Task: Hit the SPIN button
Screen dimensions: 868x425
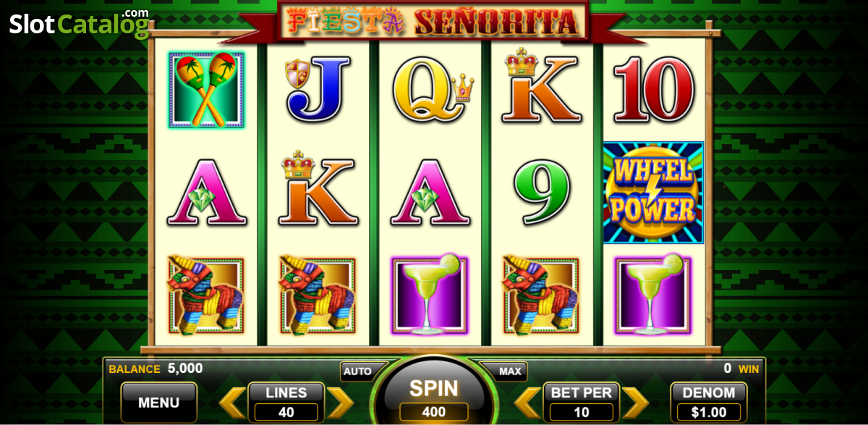Action: tap(434, 397)
